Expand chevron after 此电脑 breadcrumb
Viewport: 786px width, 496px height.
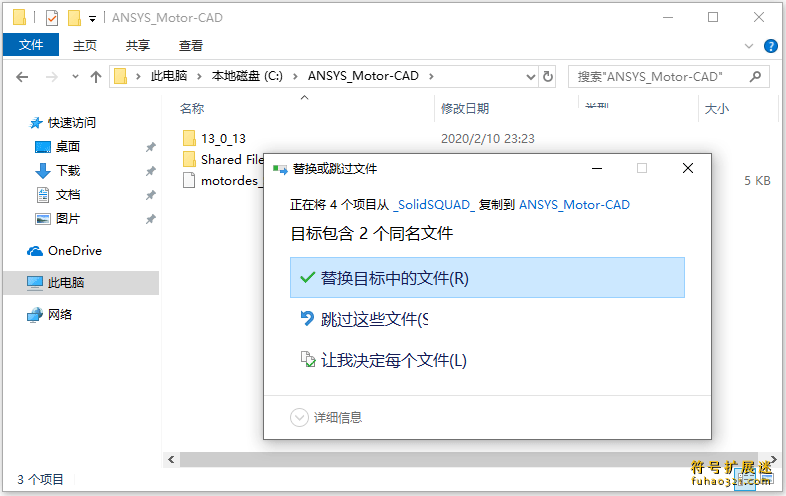200,76
